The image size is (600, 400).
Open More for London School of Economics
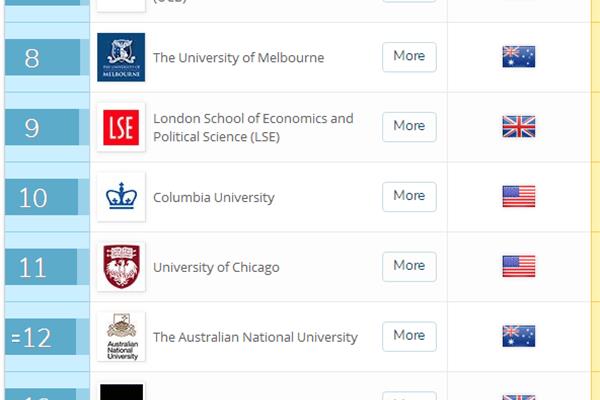(x=409, y=127)
